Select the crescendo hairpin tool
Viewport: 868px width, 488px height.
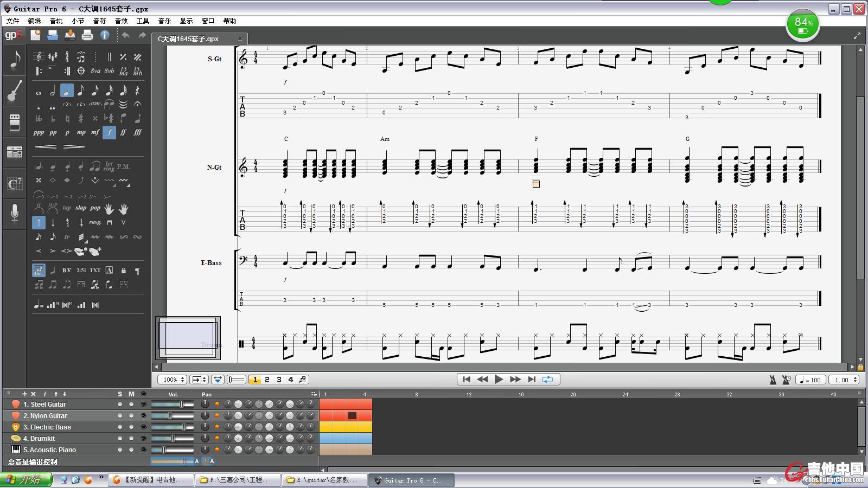[x=46, y=146]
